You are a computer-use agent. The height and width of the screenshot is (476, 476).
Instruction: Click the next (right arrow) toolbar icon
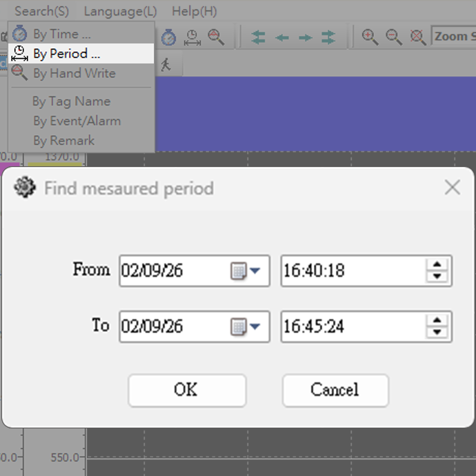click(x=306, y=37)
